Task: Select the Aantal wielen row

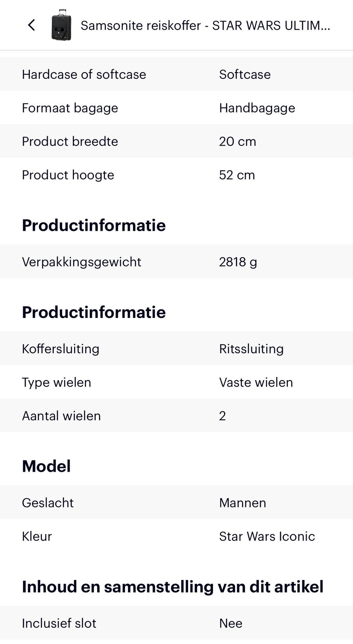Action: click(x=176, y=416)
